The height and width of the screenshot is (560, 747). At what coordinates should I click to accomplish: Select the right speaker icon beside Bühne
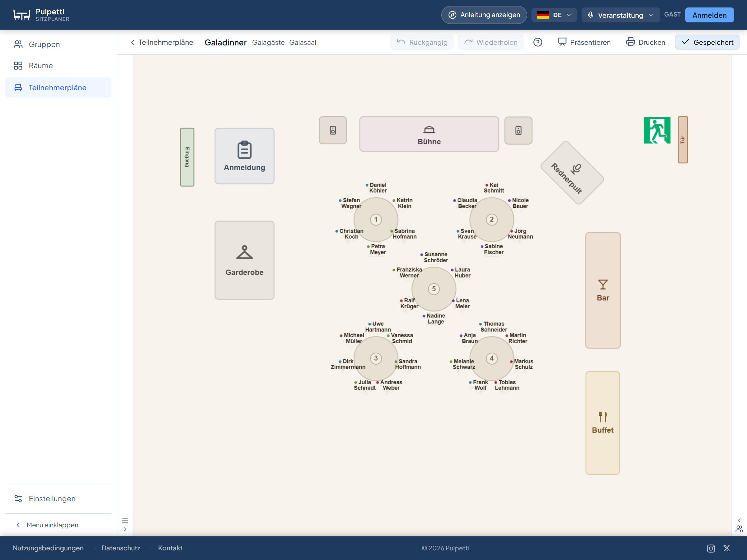coord(518,130)
